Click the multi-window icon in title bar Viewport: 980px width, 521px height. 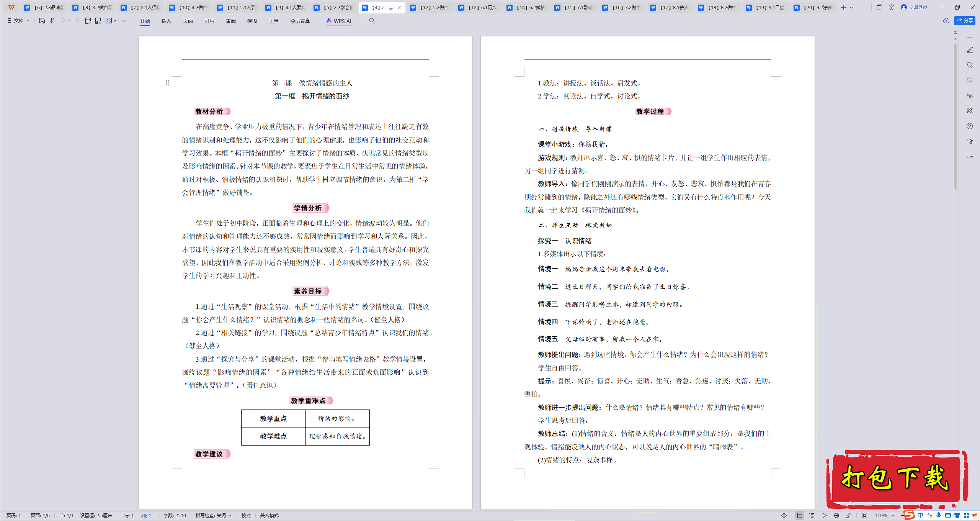pos(879,7)
